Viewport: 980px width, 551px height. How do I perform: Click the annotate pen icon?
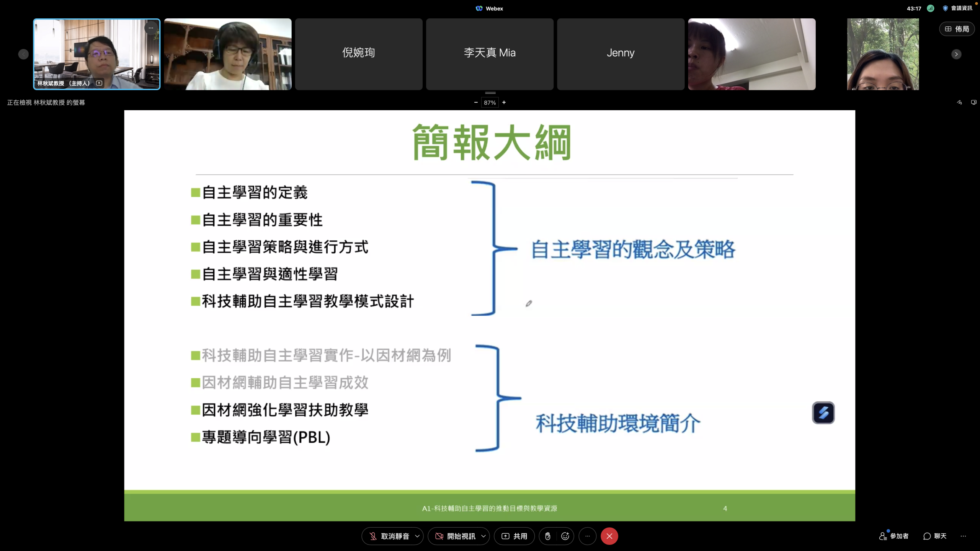[x=959, y=102]
